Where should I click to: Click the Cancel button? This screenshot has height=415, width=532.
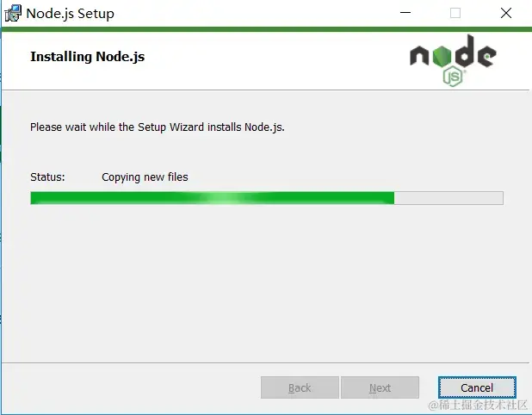tap(477, 387)
